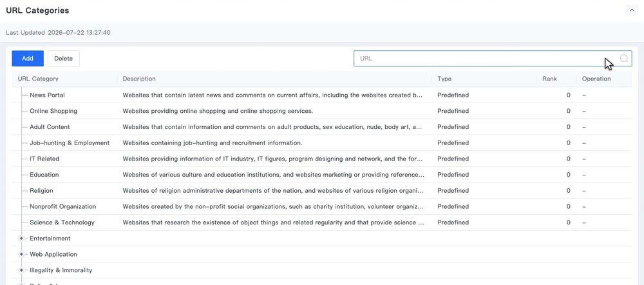This screenshot has height=285, width=644.
Task: Click the Last Updated timestamp text
Action: pos(58,32)
